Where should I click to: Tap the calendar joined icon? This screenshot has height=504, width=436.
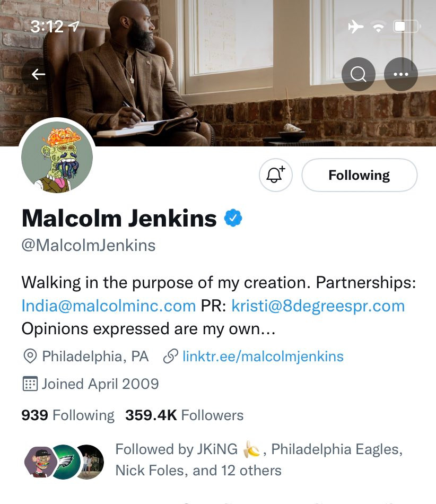pyautogui.click(x=30, y=384)
